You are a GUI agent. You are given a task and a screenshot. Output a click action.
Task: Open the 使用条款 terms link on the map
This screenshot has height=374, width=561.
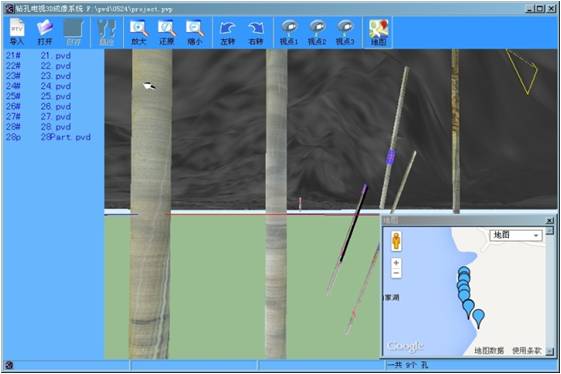tap(527, 350)
